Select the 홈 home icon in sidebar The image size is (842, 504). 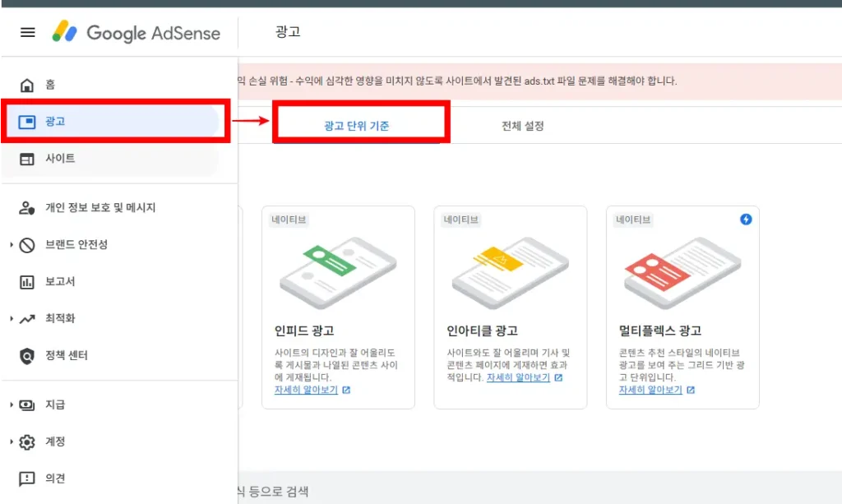pos(27,84)
